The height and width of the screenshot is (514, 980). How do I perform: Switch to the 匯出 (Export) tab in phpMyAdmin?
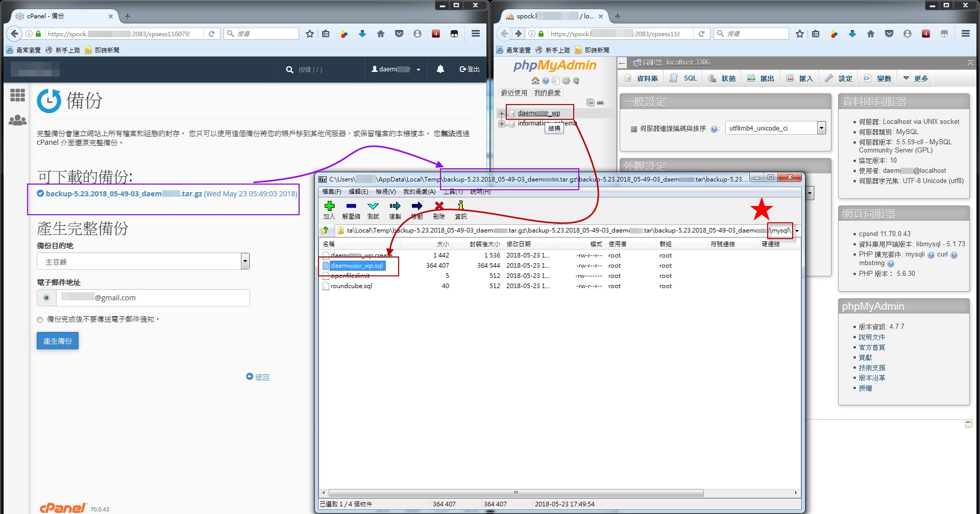tap(761, 79)
